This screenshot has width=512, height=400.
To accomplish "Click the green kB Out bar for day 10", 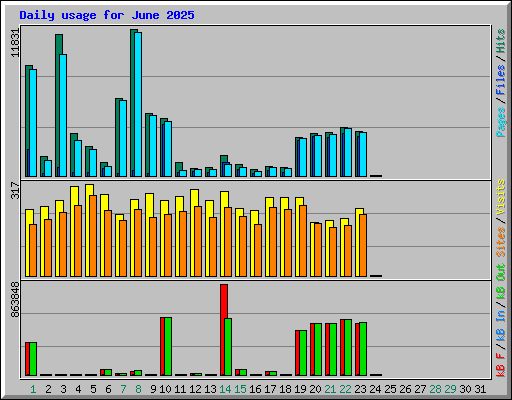I will [168, 346].
